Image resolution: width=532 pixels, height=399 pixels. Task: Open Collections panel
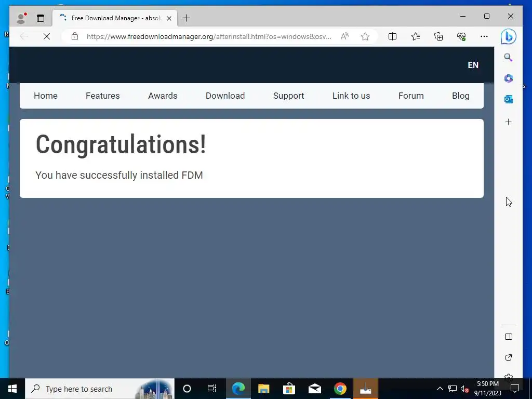(x=438, y=36)
